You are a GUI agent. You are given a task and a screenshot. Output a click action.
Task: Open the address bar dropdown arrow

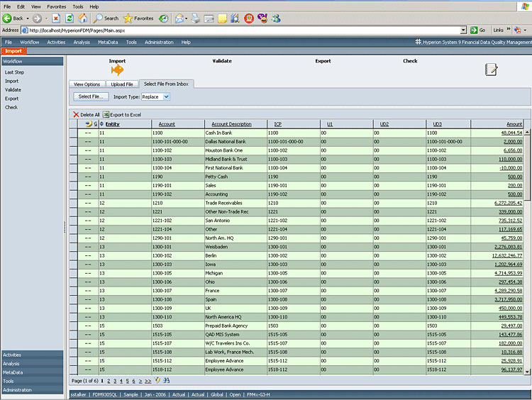pyautogui.click(x=463, y=30)
